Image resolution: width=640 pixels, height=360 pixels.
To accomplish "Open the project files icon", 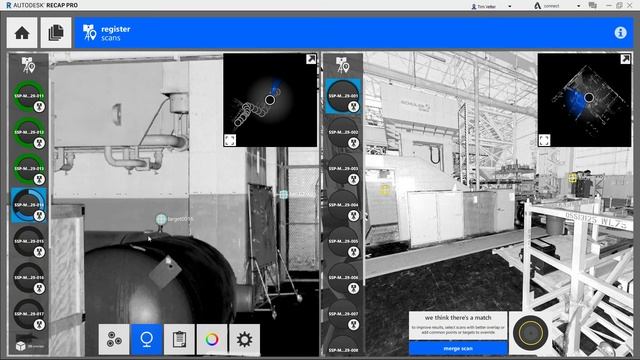I will click(56, 33).
